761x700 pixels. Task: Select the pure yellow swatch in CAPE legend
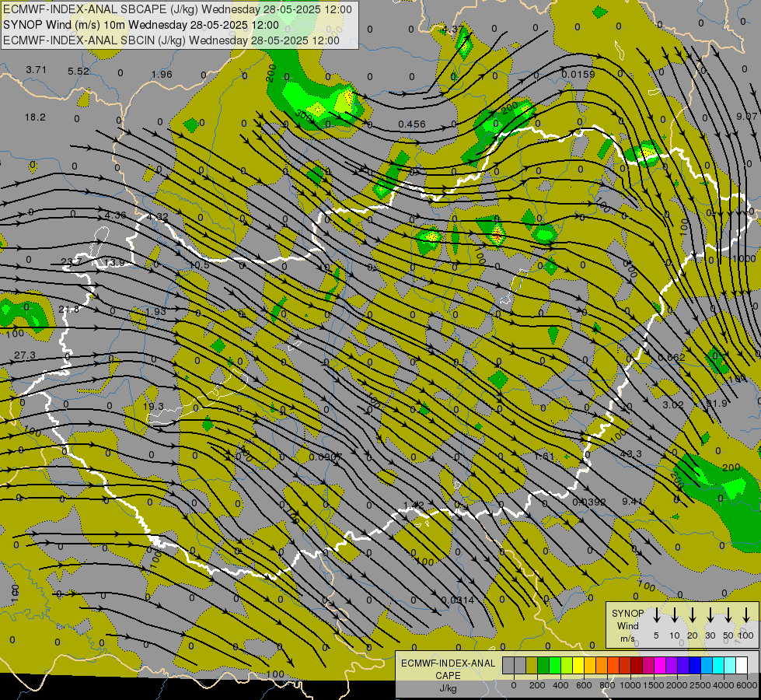(578, 666)
